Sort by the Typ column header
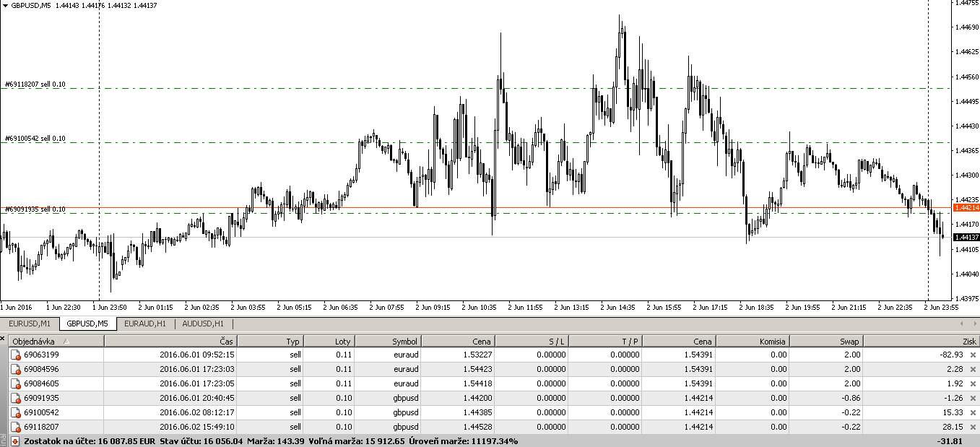The image size is (980, 447). 269,341
